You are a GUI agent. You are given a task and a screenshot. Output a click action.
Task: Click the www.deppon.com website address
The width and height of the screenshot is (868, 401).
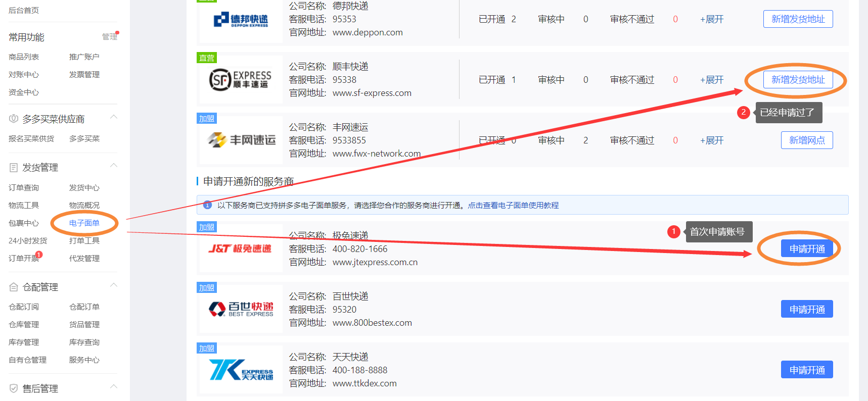coord(368,32)
